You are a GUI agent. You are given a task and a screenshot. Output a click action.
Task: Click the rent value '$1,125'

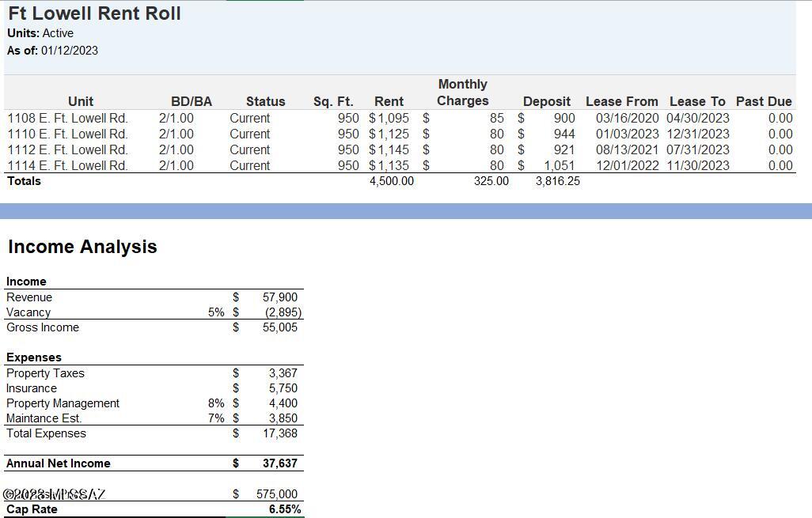(389, 134)
